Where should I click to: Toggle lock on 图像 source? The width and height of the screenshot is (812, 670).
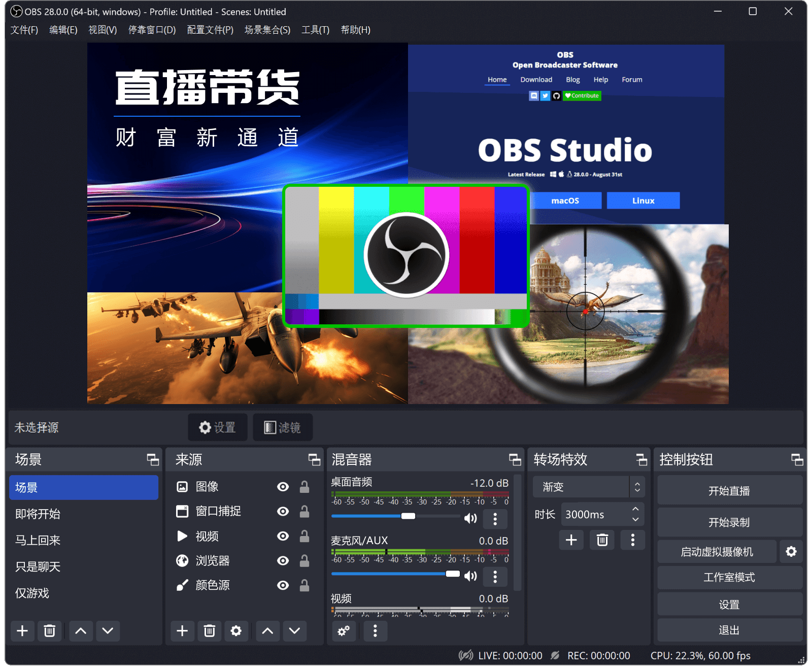click(304, 487)
